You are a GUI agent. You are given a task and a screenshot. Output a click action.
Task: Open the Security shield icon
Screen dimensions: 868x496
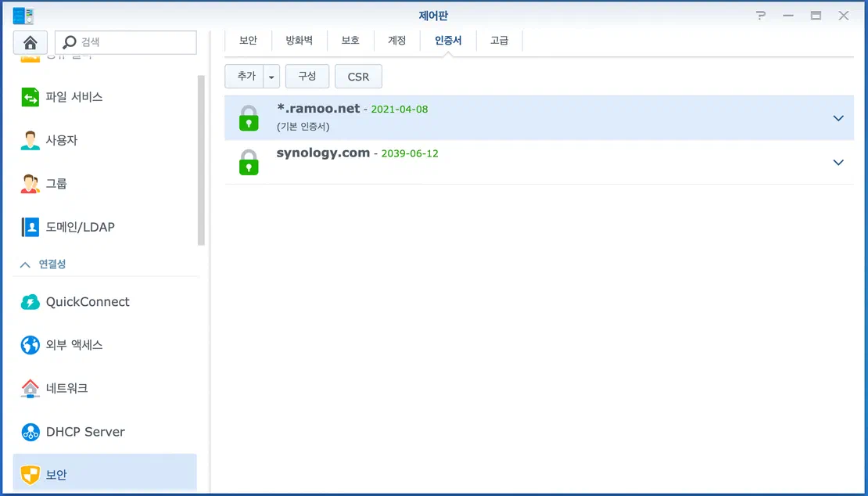pyautogui.click(x=30, y=474)
